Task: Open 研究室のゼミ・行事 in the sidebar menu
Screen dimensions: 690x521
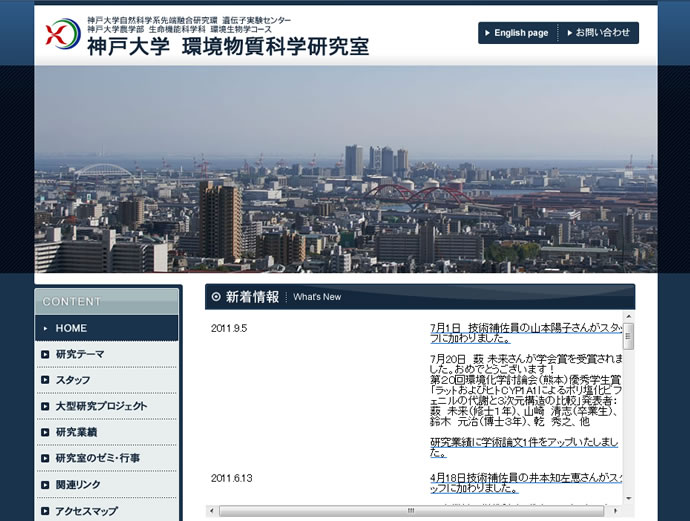Action: tap(106, 458)
